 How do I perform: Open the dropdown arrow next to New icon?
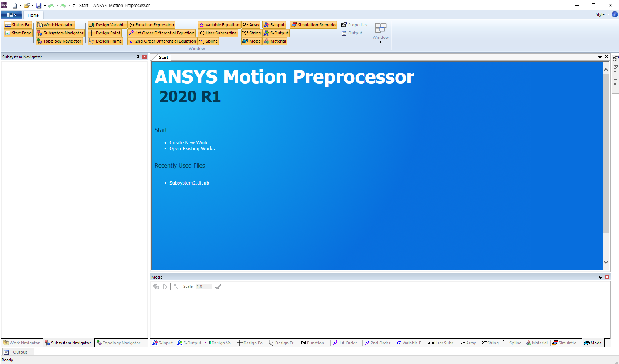20,6
